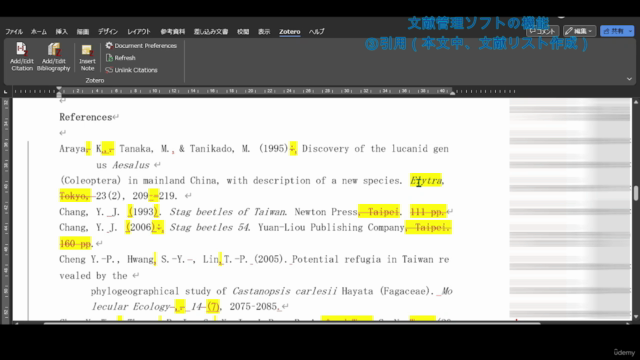Image resolution: width=640 pixels, height=360 pixels.
Task: Click the Tanikado, M. author name
Action: 220,149
